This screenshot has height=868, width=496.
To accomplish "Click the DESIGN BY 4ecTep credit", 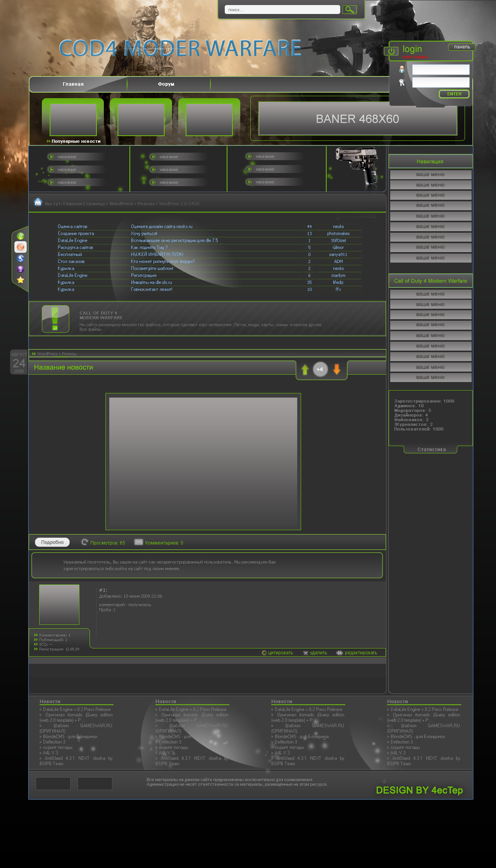I will [x=419, y=790].
